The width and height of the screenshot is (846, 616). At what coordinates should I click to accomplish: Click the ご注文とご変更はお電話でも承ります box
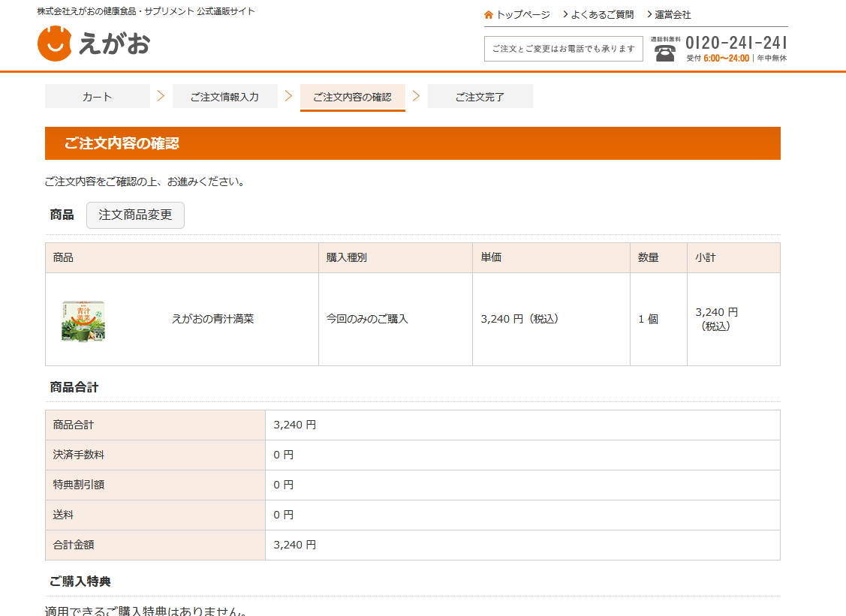[x=564, y=49]
